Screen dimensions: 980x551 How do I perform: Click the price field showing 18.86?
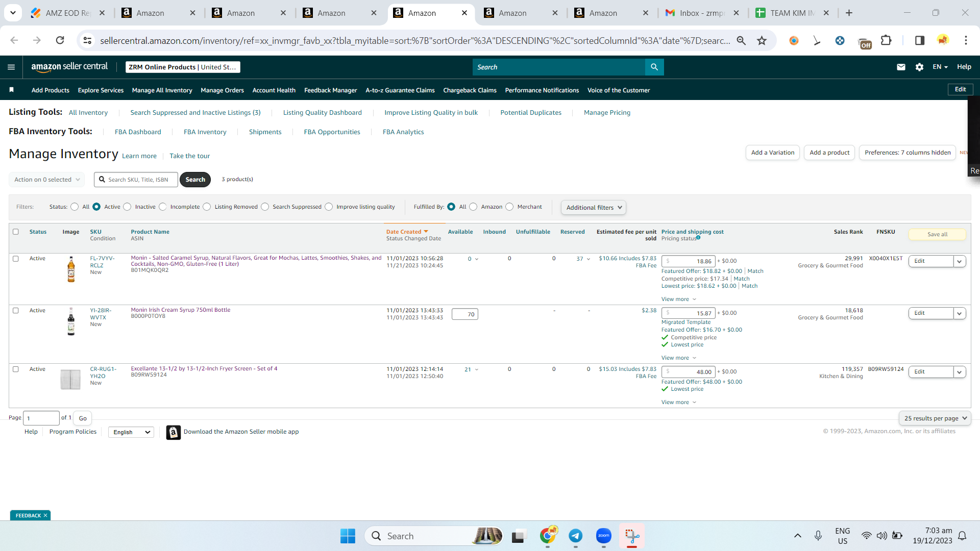pos(689,261)
